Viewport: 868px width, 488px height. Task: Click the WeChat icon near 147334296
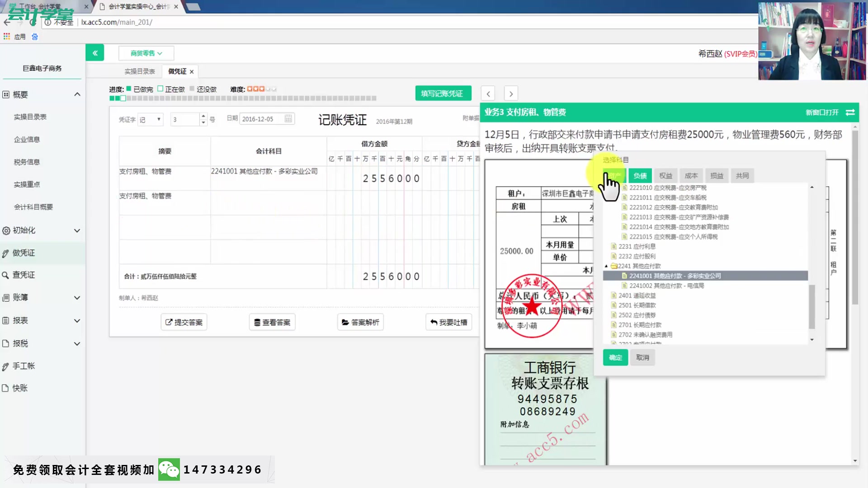169,469
